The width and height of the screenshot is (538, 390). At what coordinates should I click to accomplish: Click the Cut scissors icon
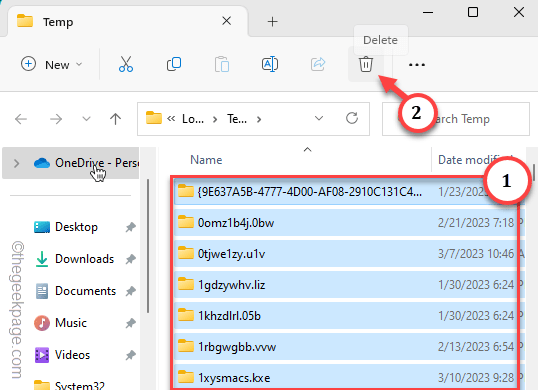(126, 64)
